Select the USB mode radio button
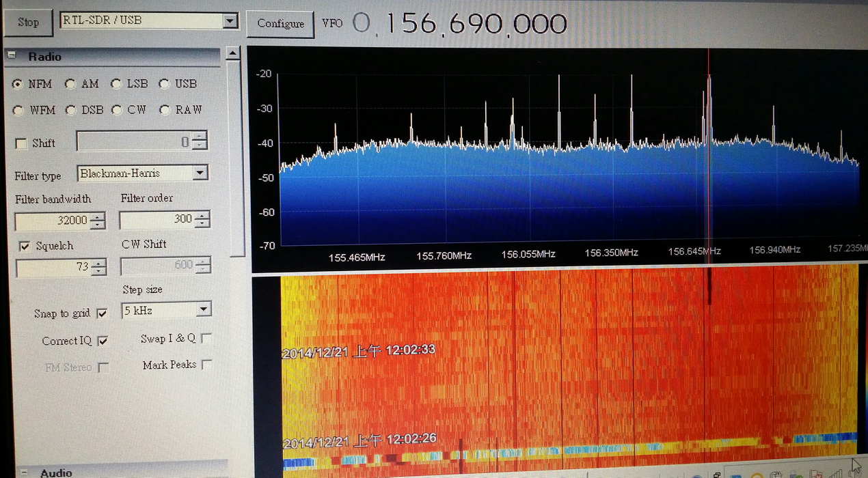The image size is (868, 478). tap(164, 84)
